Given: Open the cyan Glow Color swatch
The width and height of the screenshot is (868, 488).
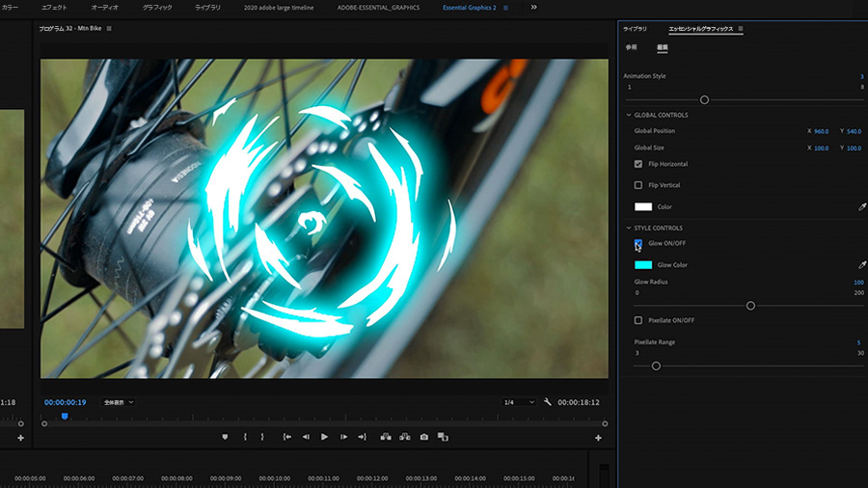Looking at the screenshot, I should pyautogui.click(x=643, y=265).
